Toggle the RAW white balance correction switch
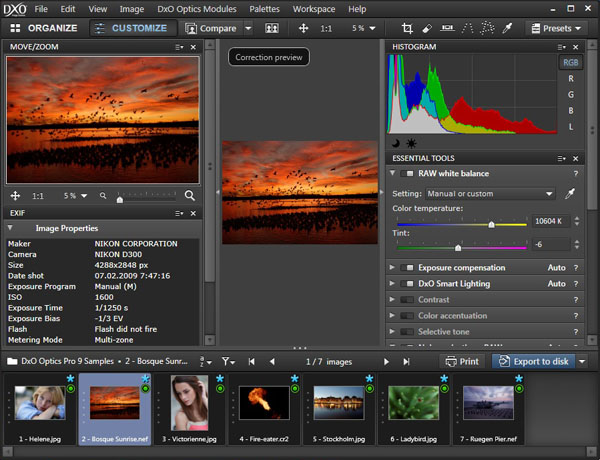The width and height of the screenshot is (600, 460). tap(407, 174)
